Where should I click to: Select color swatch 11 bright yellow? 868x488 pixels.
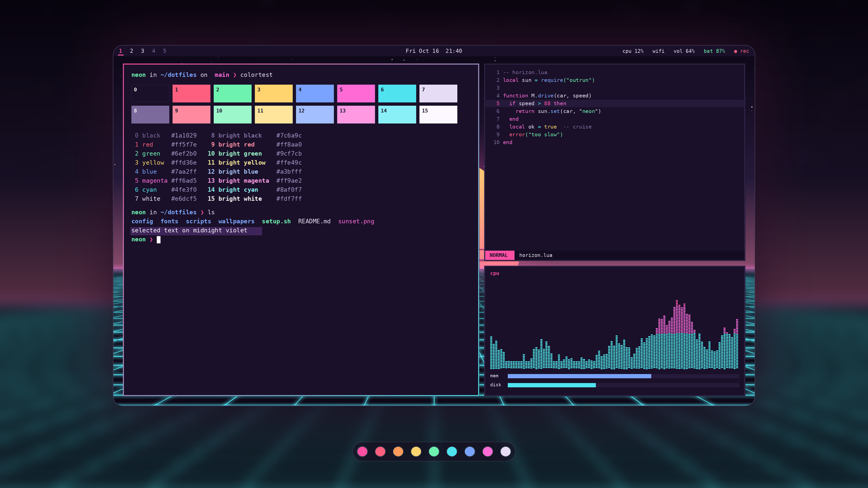tap(274, 114)
